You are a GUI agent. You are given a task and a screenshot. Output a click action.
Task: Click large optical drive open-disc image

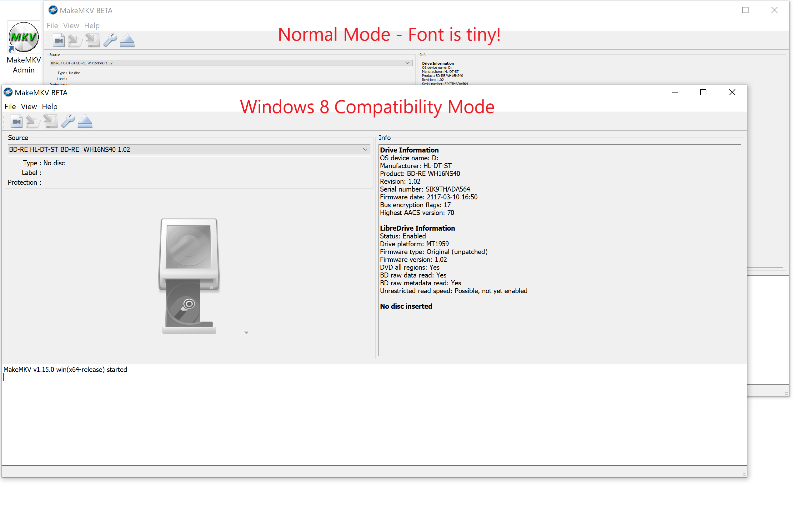click(189, 276)
